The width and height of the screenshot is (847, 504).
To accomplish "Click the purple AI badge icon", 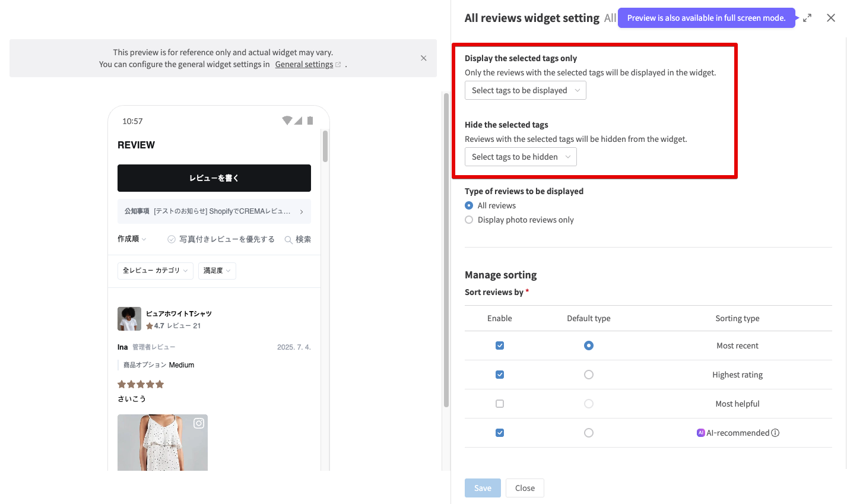I will (700, 433).
